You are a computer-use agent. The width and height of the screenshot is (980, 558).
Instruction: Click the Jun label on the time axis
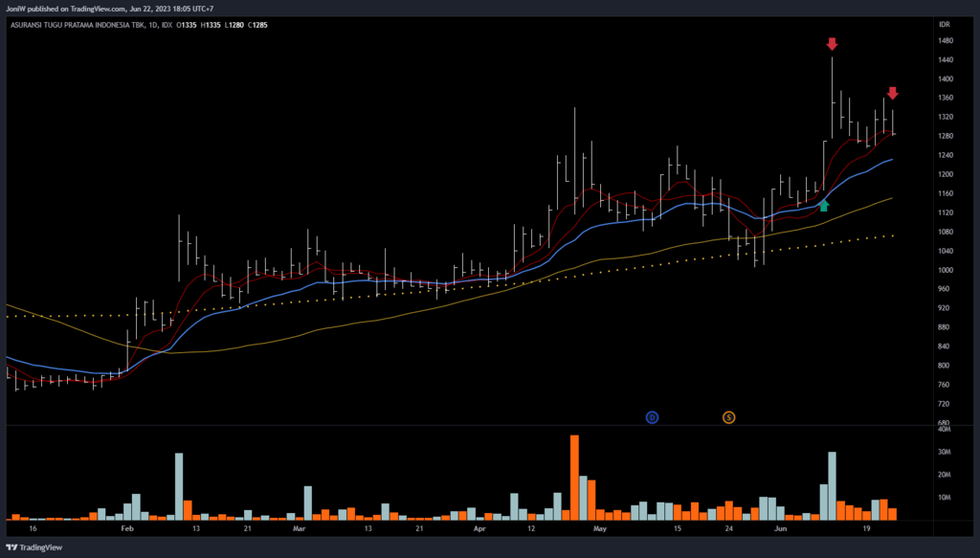pos(780,527)
